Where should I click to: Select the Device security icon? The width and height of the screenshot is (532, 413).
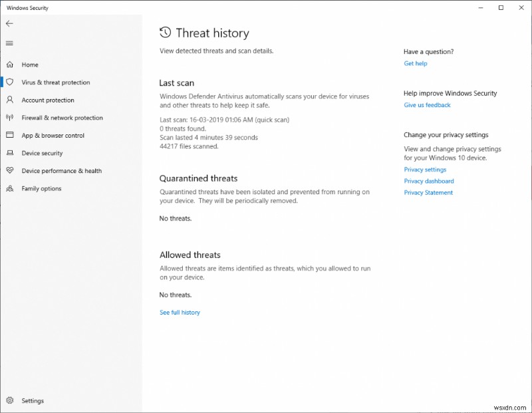(9, 153)
